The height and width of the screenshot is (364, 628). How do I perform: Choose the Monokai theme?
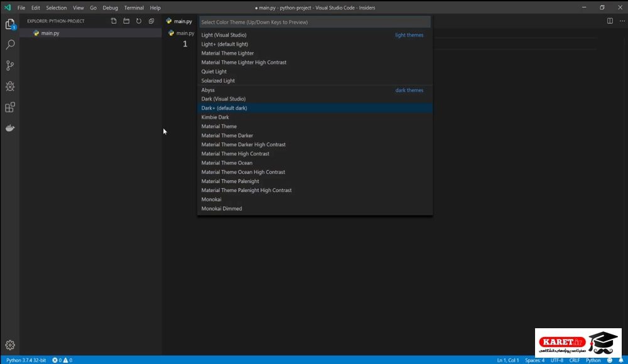point(315,200)
